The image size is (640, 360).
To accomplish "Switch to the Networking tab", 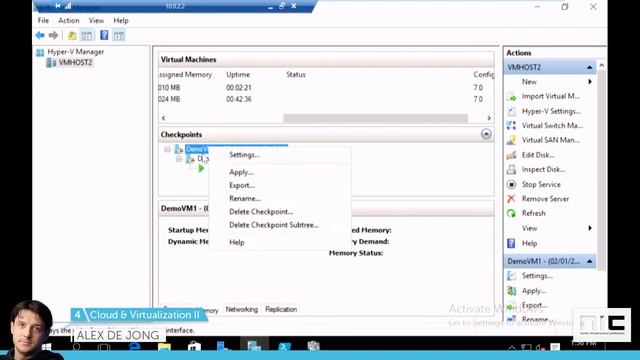I will coord(242,309).
